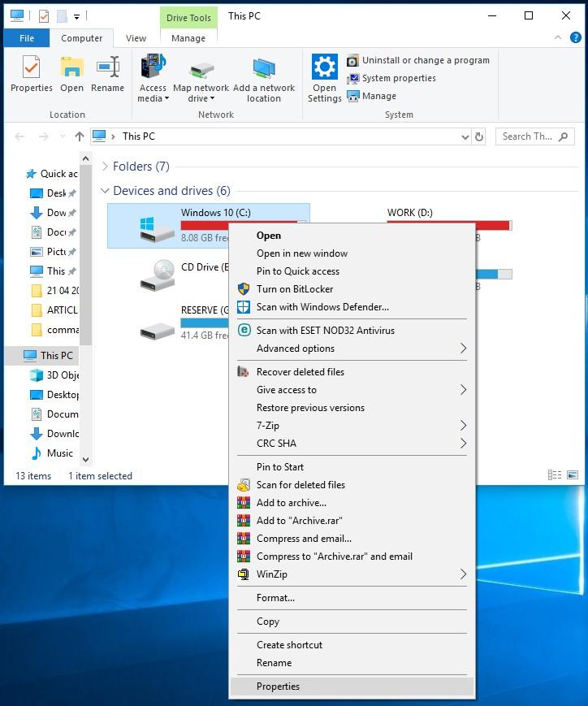Open the pinned Desktop under Quick access
Viewport: 588px width, 706px height.
point(53,193)
